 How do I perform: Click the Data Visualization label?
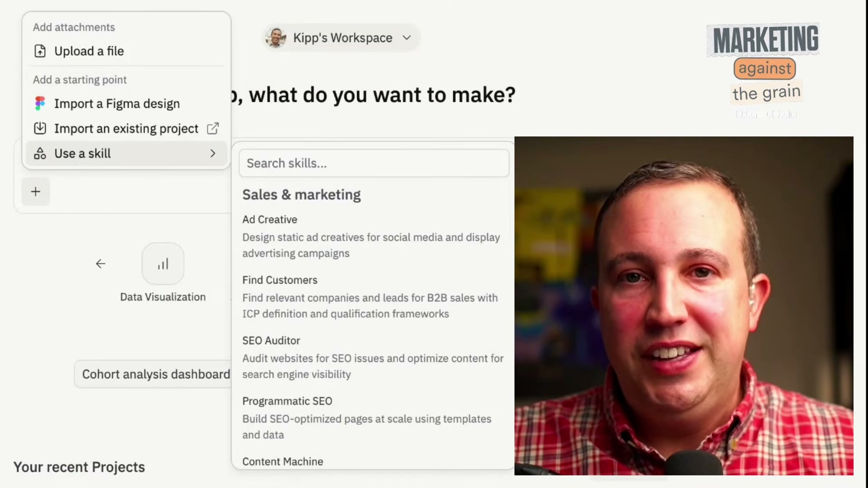(163, 297)
